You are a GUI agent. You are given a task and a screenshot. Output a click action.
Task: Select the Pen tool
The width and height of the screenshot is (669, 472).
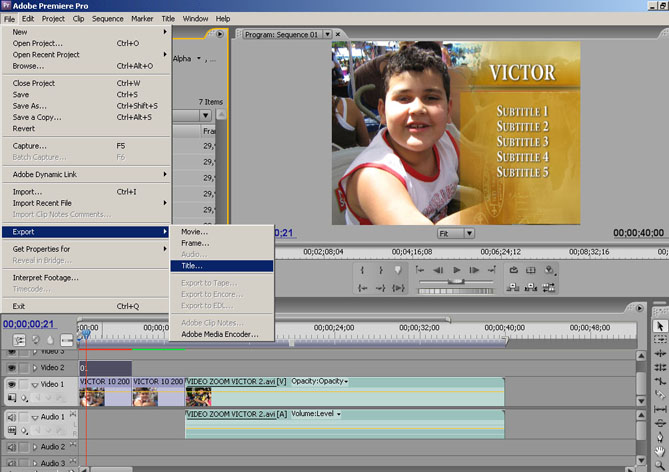[x=660, y=437]
